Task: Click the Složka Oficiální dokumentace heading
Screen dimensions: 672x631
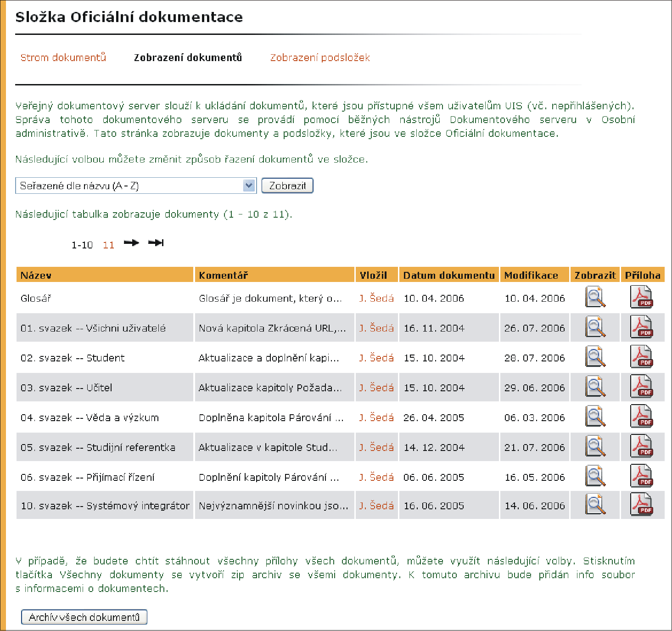Action: [129, 17]
